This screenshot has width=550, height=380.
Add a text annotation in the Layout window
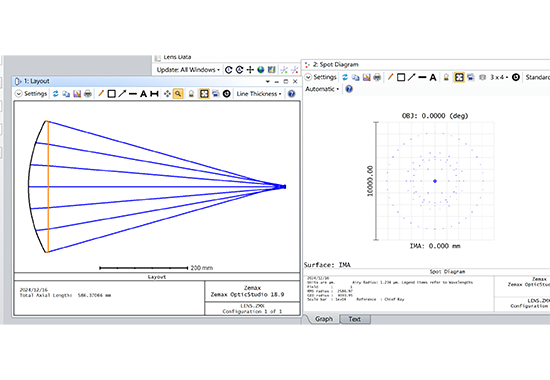coord(143,94)
